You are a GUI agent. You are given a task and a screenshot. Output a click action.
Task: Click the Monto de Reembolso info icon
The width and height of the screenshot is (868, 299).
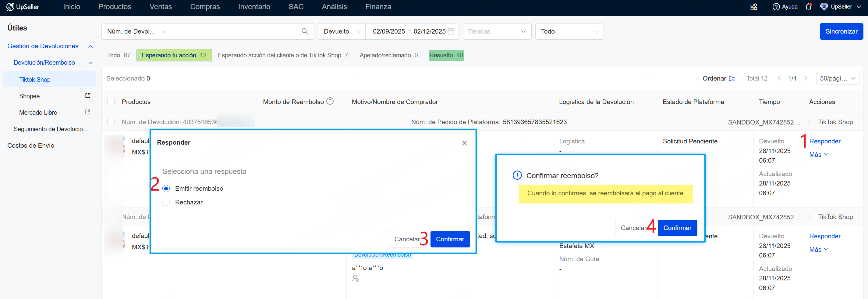click(330, 101)
